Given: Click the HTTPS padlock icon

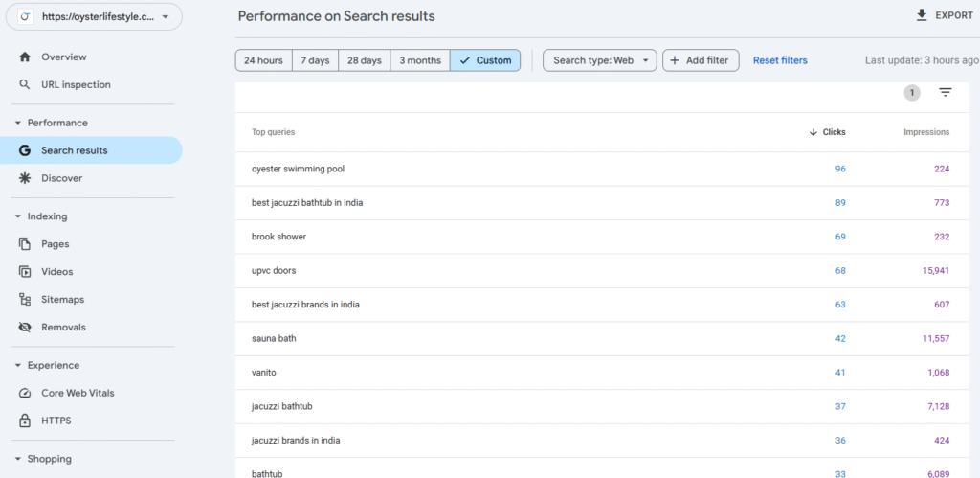Looking at the screenshot, I should pyautogui.click(x=25, y=421).
